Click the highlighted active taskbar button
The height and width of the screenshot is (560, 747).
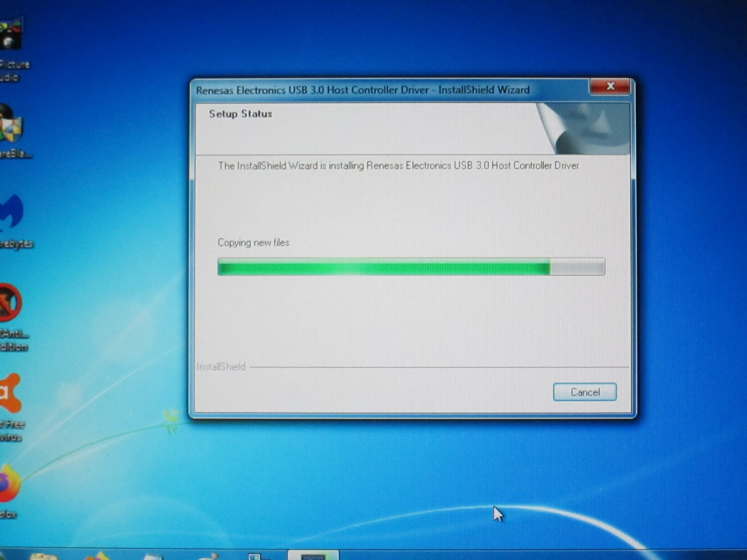click(x=313, y=555)
